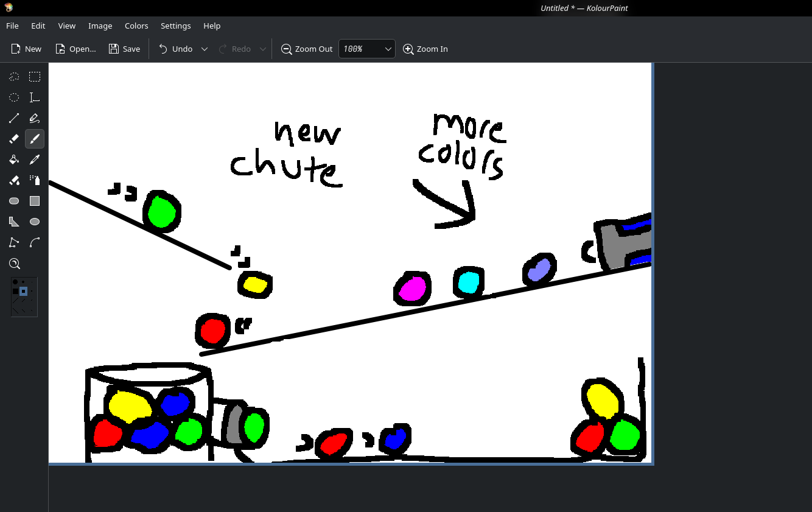Choose the Text tool
812x512 pixels.
tap(35, 97)
